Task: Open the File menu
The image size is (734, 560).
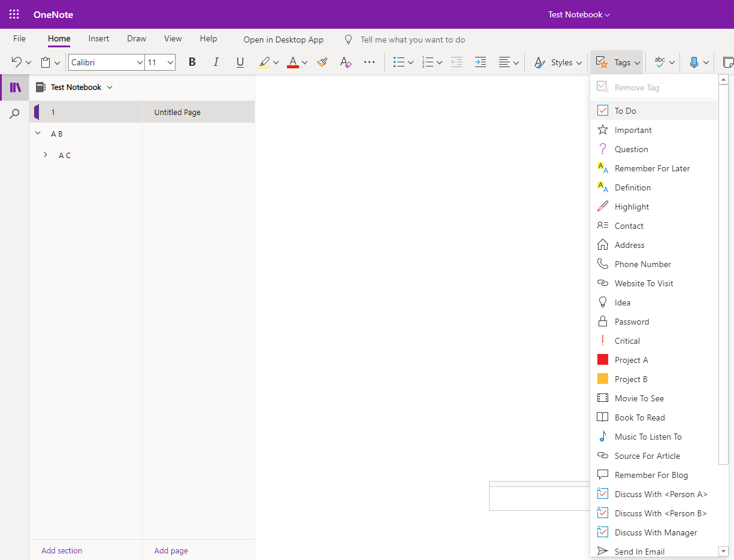Action: click(x=19, y=39)
